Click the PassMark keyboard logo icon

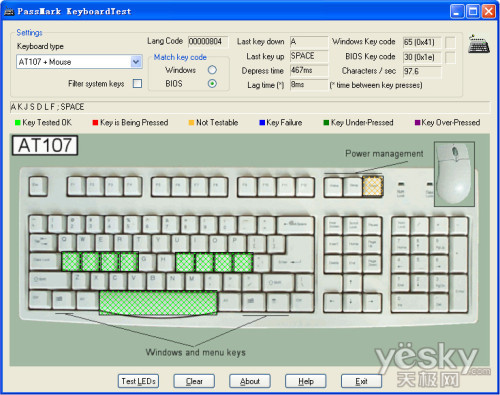click(479, 44)
